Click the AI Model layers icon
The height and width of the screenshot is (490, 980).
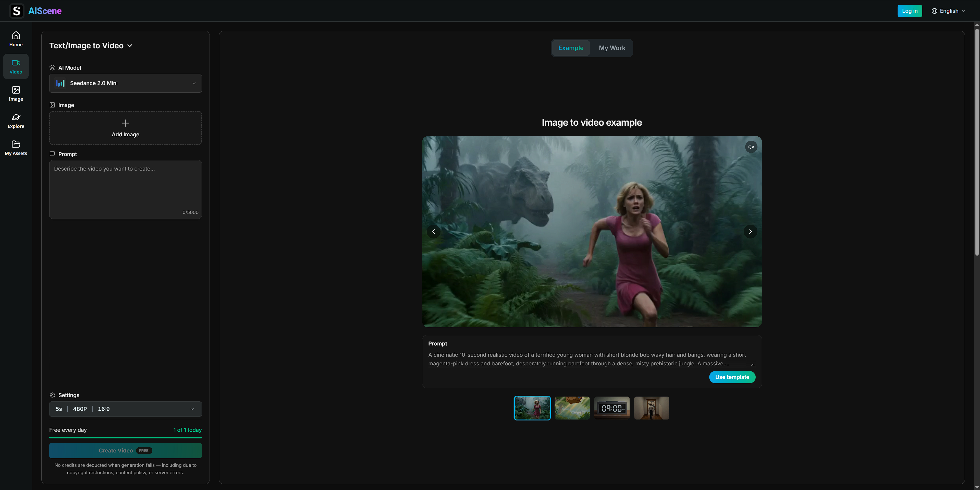coord(53,68)
